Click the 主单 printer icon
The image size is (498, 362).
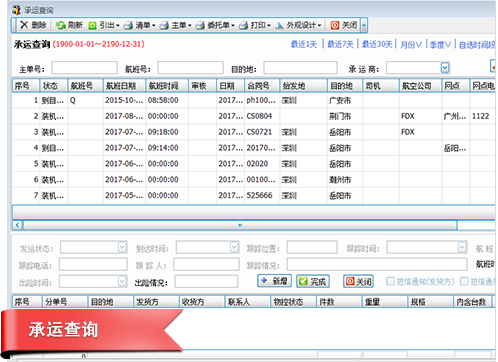pyautogui.click(x=164, y=25)
